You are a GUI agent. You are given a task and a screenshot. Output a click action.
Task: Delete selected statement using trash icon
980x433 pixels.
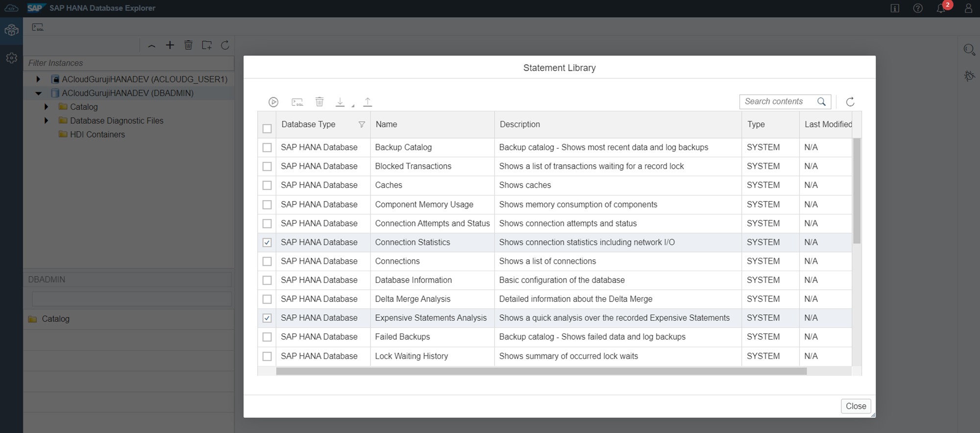[x=319, y=102]
